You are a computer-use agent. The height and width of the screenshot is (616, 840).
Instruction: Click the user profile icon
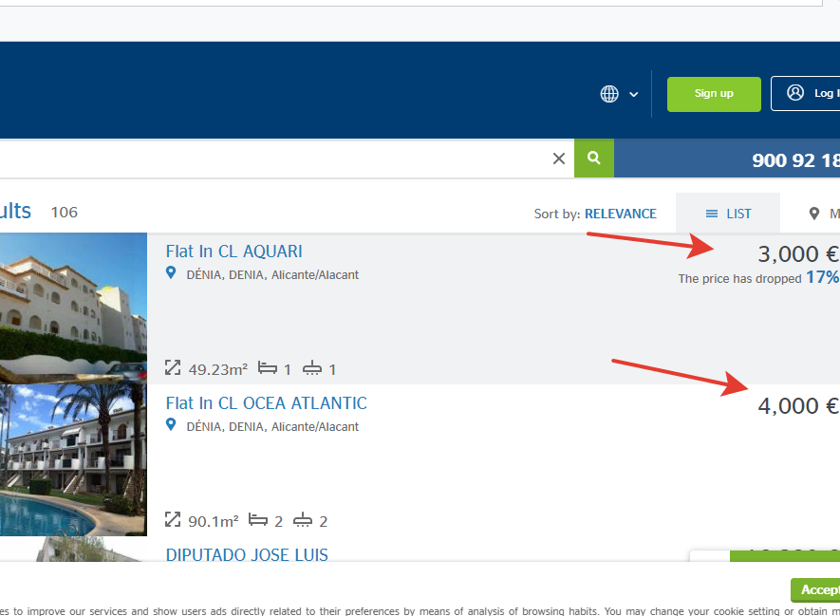pyautogui.click(x=795, y=93)
